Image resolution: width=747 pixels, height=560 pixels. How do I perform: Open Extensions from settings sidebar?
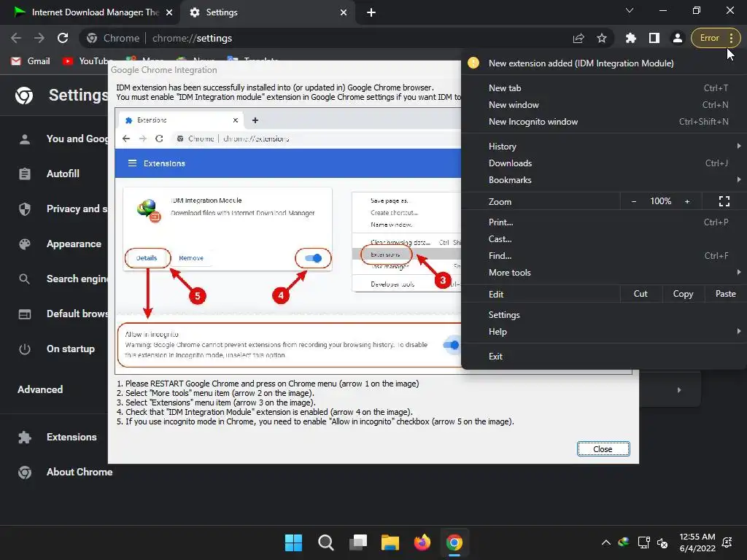click(57, 437)
